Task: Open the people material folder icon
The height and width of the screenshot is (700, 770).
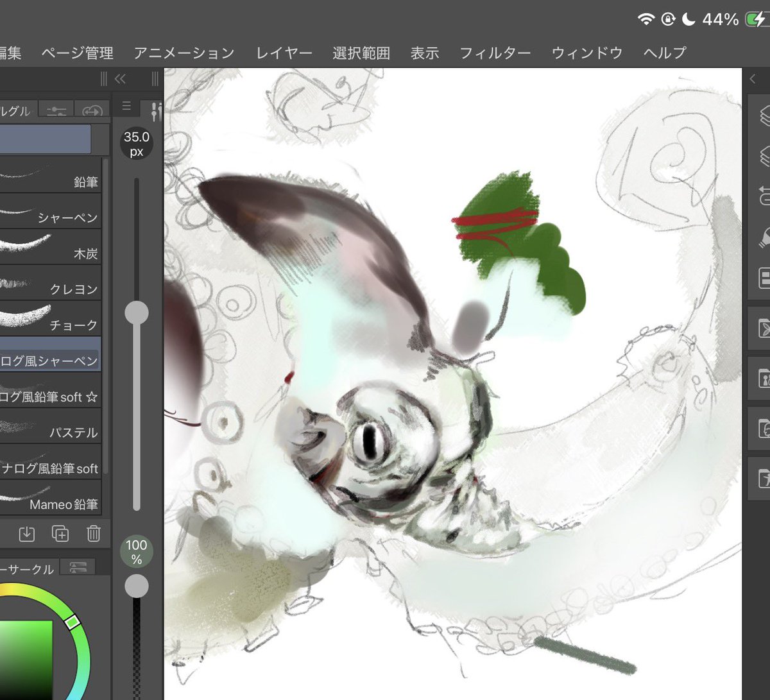Action: (763, 378)
